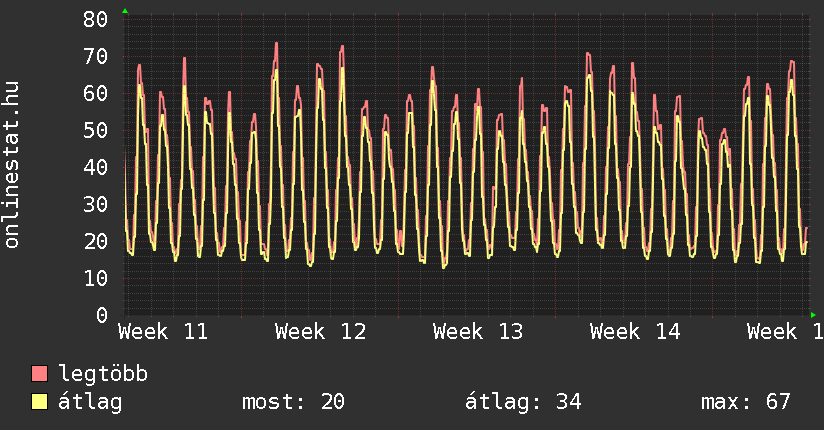Click the 0 y-axis value label
This screenshot has height=430, width=824.
pos(101,316)
